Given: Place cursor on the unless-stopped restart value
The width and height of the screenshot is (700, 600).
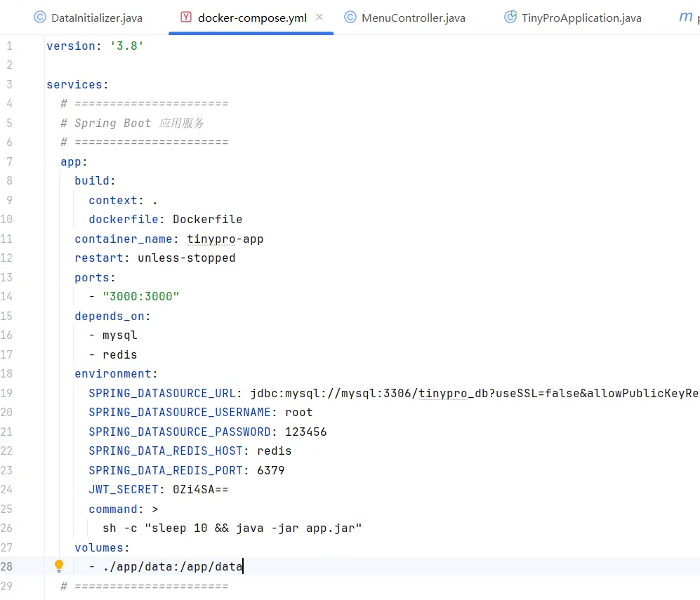Looking at the screenshot, I should (186, 258).
